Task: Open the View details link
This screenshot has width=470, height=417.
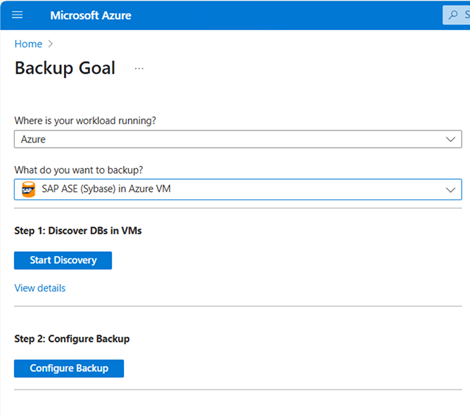Action: (x=40, y=288)
